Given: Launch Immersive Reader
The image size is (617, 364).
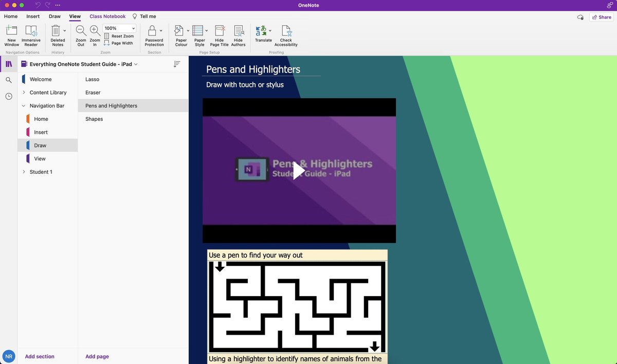Looking at the screenshot, I should click(31, 35).
